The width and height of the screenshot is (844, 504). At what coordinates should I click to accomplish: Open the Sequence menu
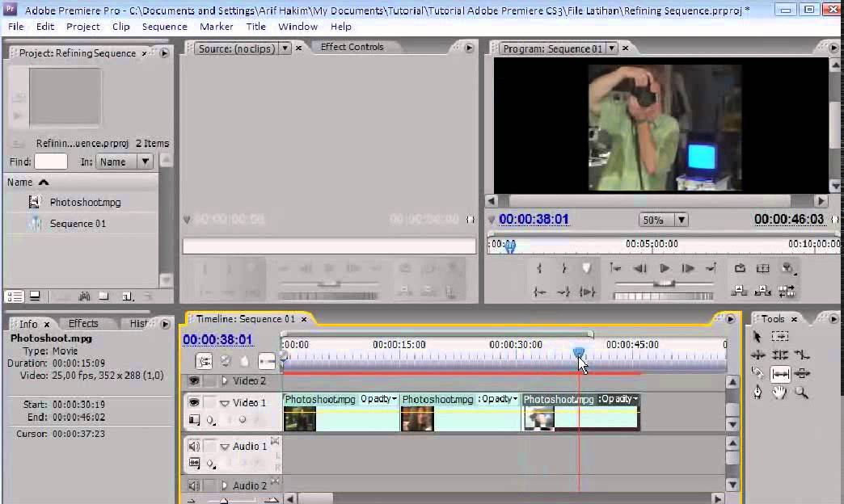pyautogui.click(x=165, y=27)
